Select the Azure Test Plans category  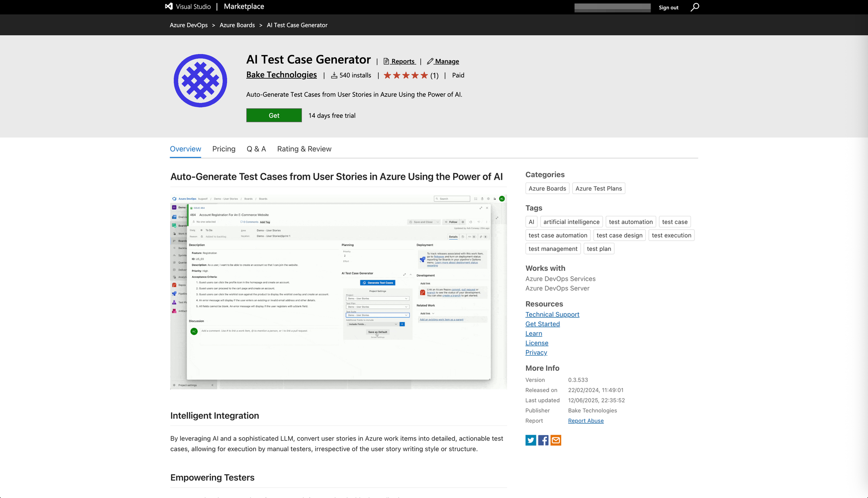598,188
